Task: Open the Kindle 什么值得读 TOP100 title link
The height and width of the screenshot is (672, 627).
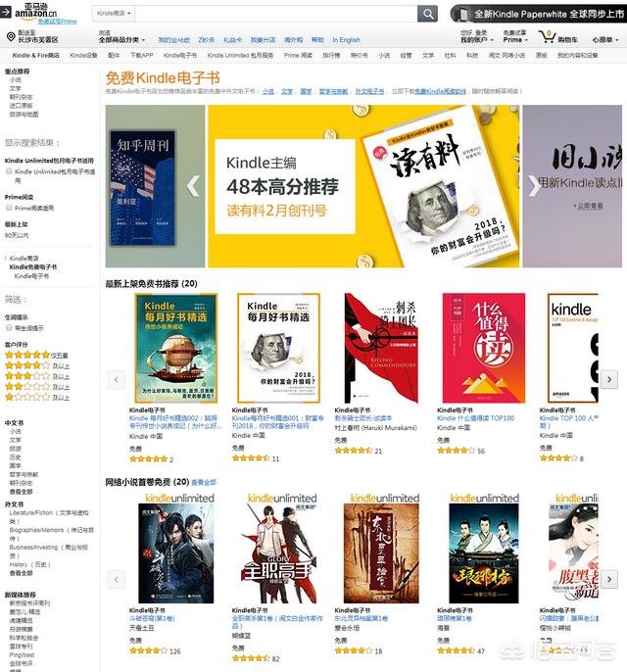Action: click(476, 418)
